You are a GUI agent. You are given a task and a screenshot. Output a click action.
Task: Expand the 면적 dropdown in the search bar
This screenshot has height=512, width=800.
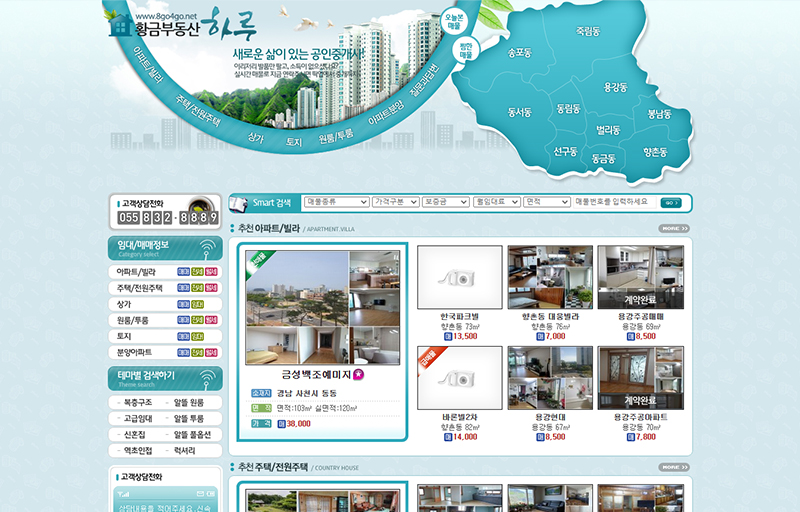[x=548, y=202]
